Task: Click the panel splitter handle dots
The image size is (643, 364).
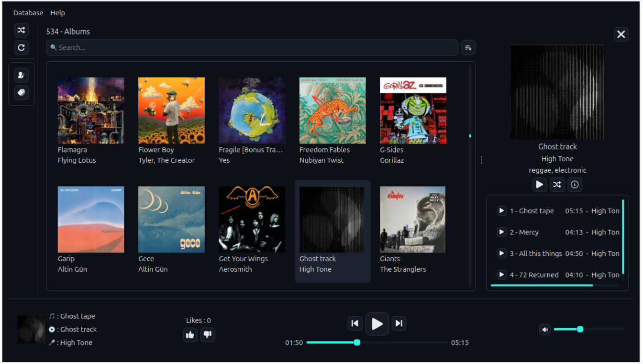Action: 481,160
